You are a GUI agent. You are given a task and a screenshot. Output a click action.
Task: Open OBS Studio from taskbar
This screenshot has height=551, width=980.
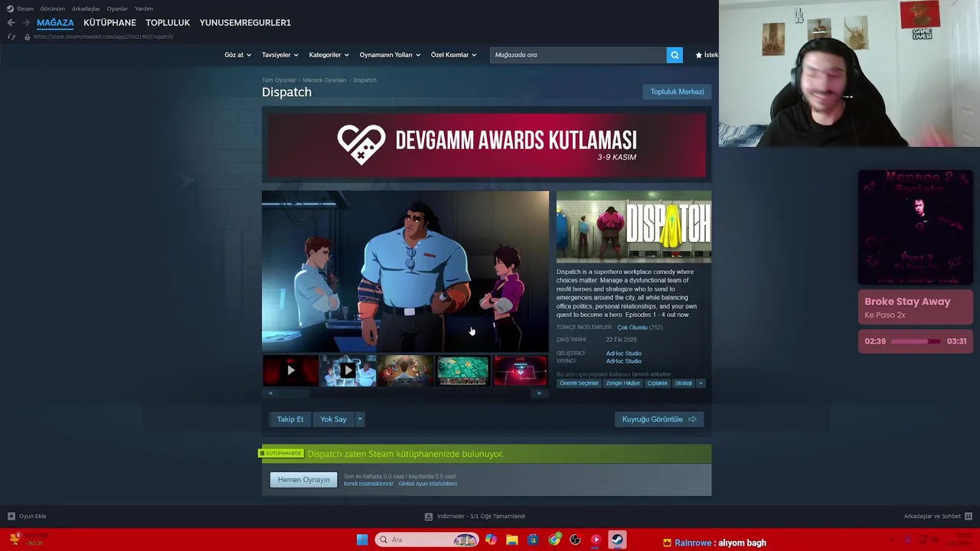pos(575,540)
